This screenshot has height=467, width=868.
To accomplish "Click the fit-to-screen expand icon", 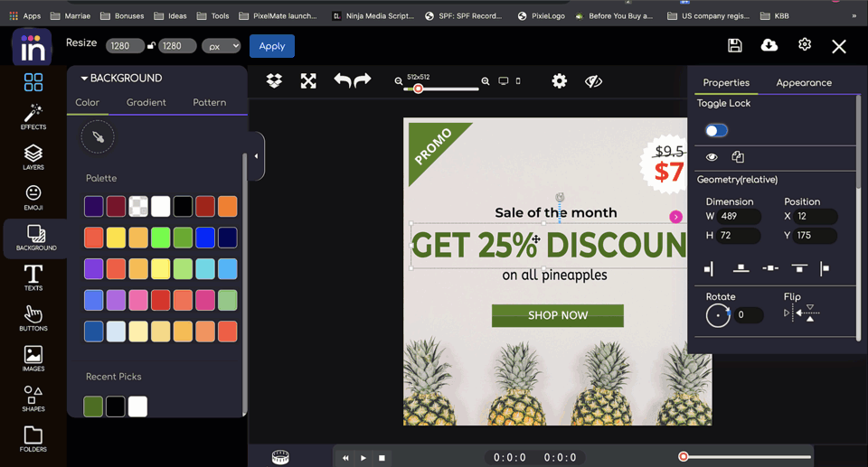I will click(308, 81).
